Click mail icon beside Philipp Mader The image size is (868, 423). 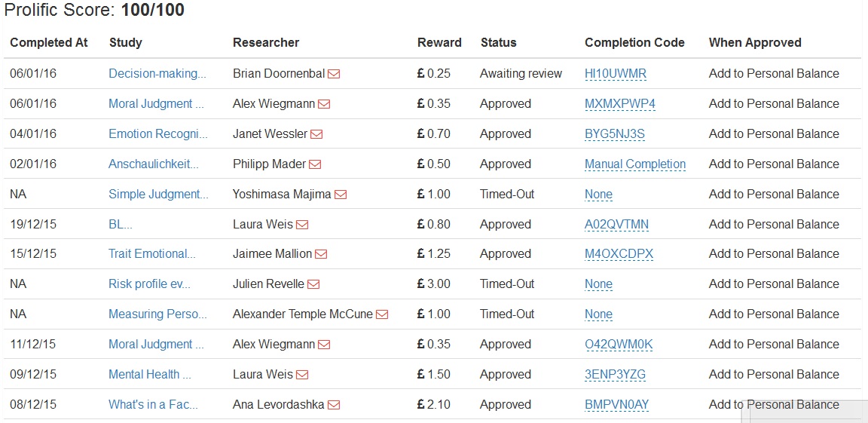[315, 164]
